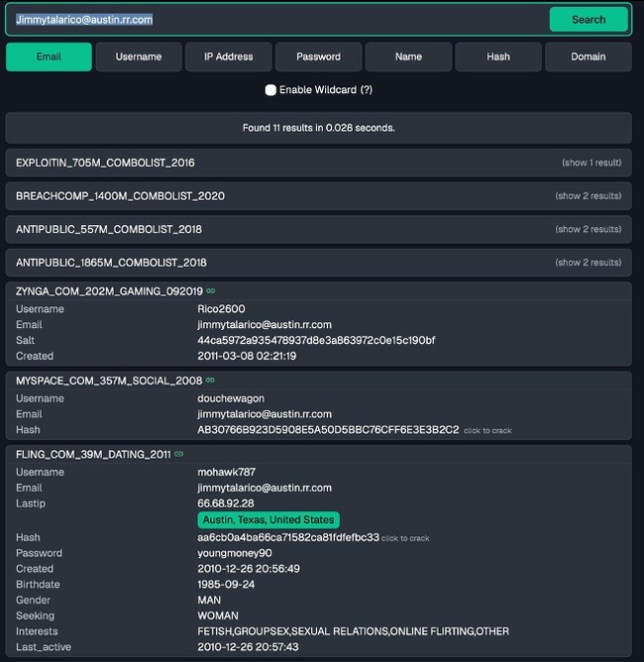Click the green Search button
Screen dimensions: 644x662
589,20
